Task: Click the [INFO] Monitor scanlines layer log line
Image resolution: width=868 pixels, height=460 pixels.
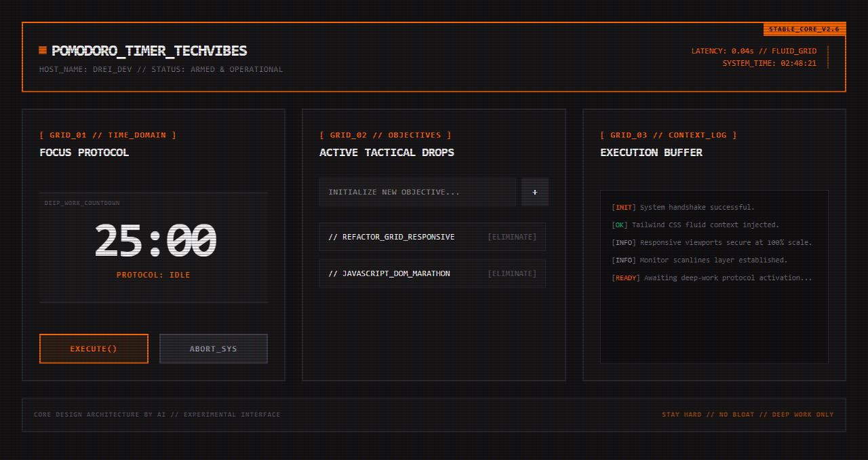Action: click(x=699, y=260)
